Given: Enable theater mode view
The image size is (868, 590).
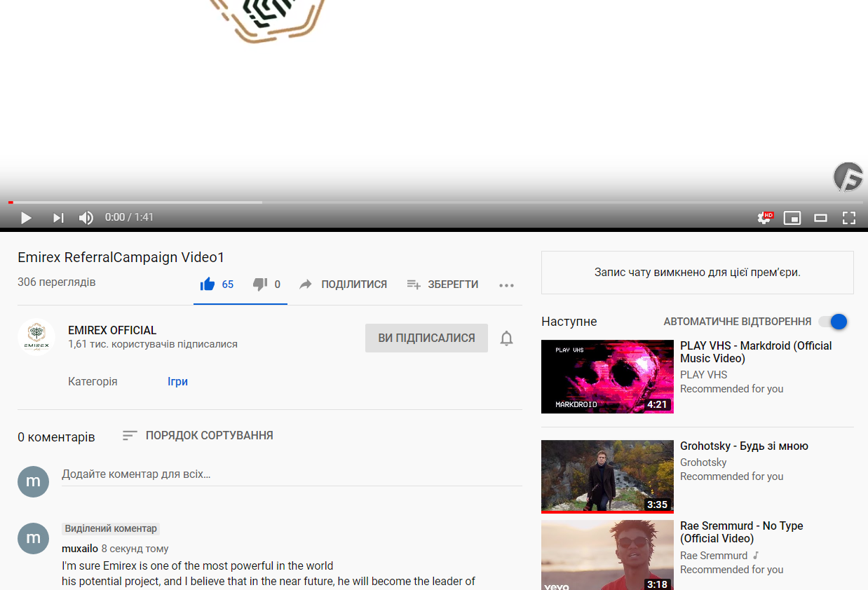Looking at the screenshot, I should click(820, 218).
